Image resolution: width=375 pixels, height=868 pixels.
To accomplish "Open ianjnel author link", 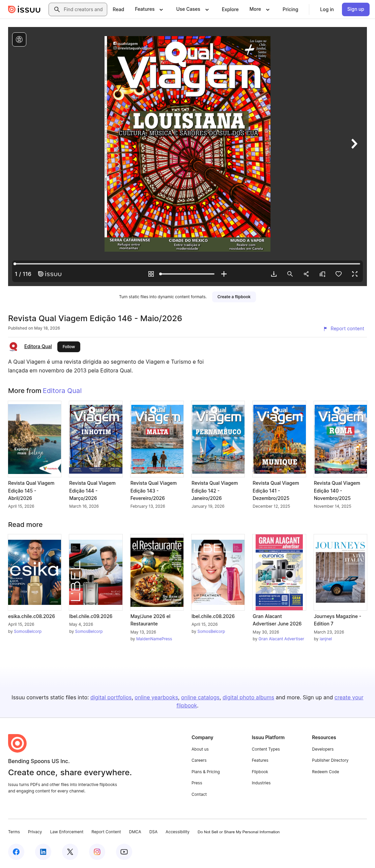I will 326,639.
